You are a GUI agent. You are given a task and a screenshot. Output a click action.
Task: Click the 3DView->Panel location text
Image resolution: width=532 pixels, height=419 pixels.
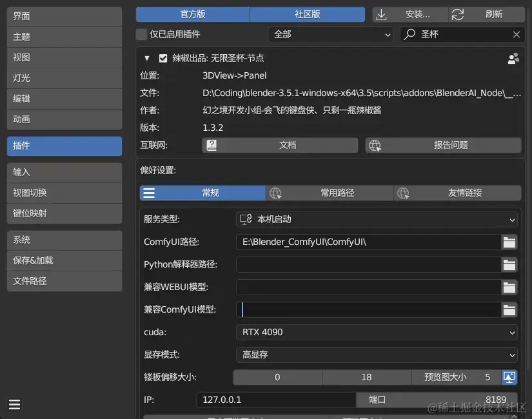(235, 75)
